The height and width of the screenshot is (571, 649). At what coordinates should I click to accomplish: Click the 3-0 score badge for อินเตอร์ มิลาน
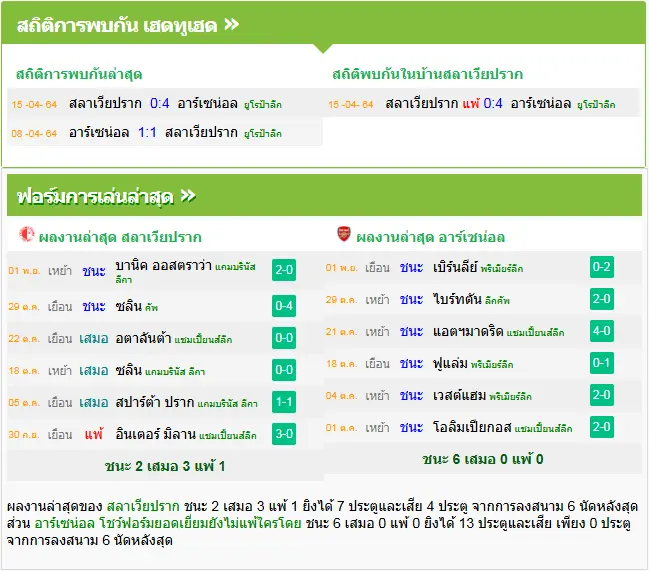[x=284, y=434]
